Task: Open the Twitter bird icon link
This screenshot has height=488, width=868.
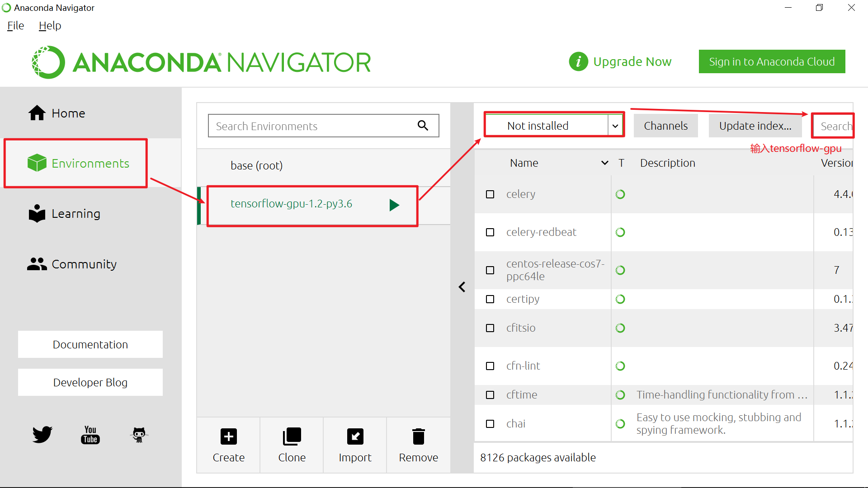Action: 42,435
